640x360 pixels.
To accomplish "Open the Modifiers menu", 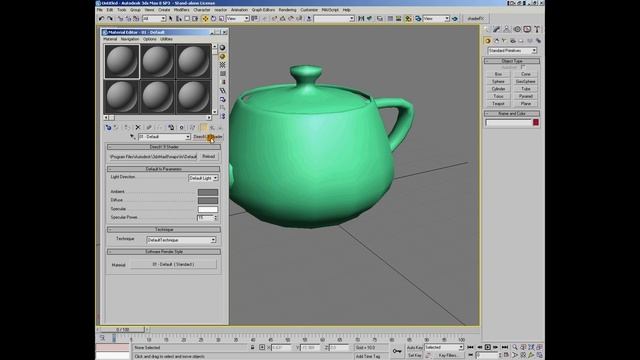I will [181, 10].
